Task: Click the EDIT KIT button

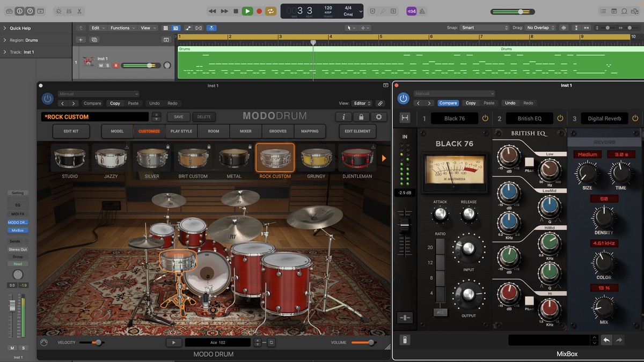Action: pyautogui.click(x=71, y=131)
